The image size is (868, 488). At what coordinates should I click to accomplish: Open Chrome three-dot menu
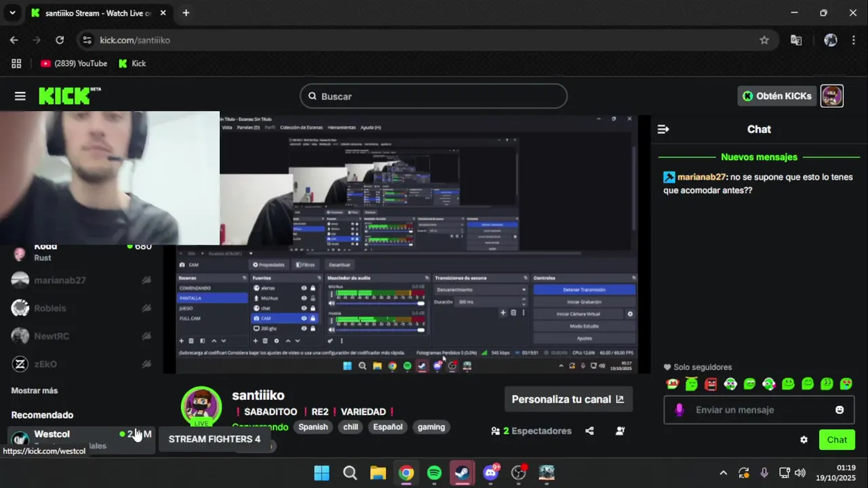click(x=853, y=40)
